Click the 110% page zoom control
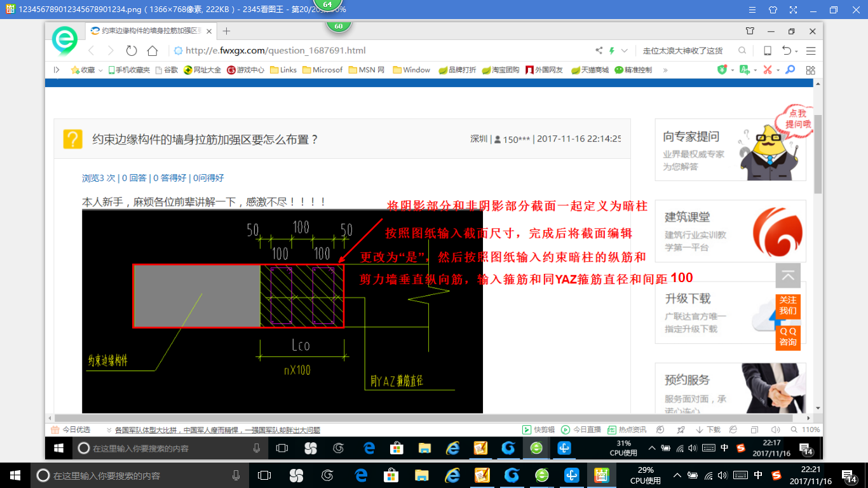 pos(805,430)
